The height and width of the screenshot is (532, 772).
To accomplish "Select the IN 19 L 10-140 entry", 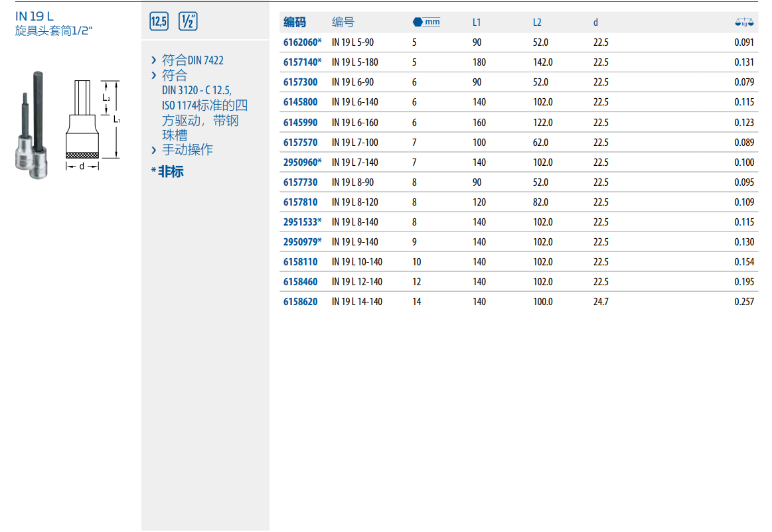I will click(357, 262).
